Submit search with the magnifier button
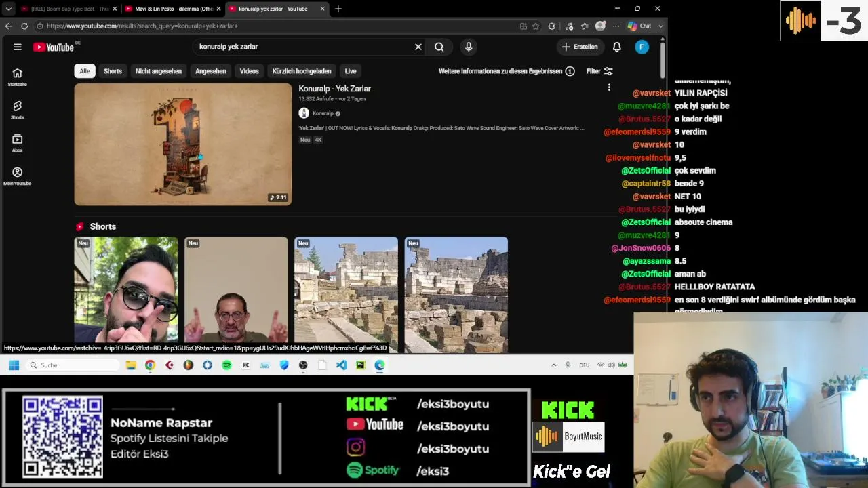Viewport: 868px width, 488px height. click(439, 47)
